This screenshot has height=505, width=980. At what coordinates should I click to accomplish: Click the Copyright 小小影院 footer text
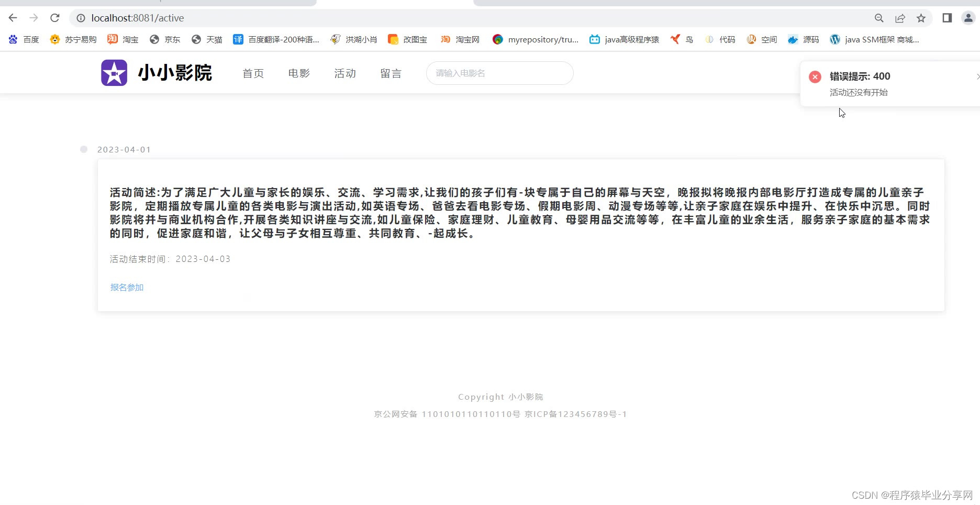500,397
